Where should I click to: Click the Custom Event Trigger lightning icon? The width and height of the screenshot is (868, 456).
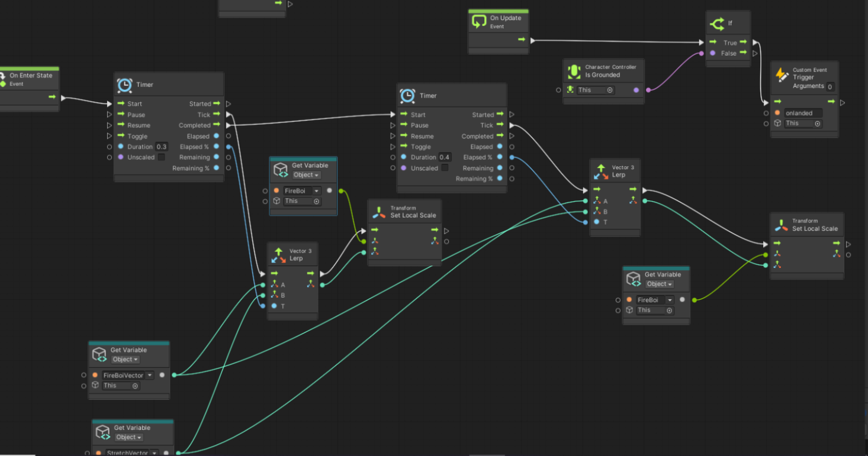pyautogui.click(x=782, y=75)
